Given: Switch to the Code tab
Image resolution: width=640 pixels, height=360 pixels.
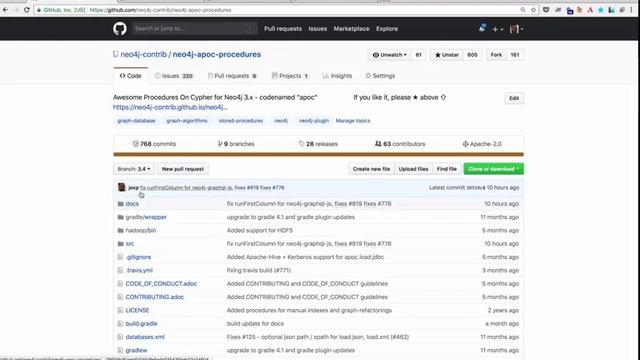Looking at the screenshot, I should click(x=131, y=76).
